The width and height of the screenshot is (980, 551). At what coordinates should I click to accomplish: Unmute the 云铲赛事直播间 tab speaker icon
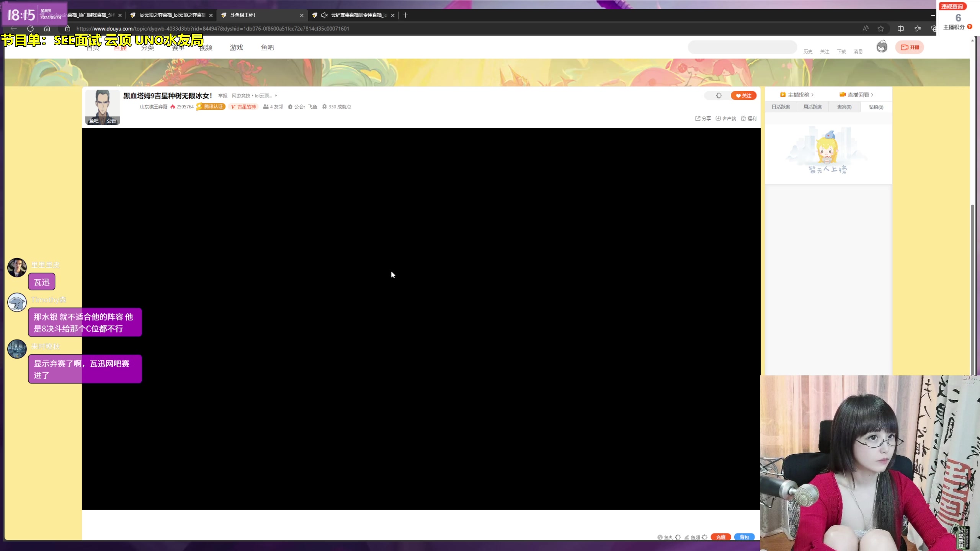tap(324, 15)
